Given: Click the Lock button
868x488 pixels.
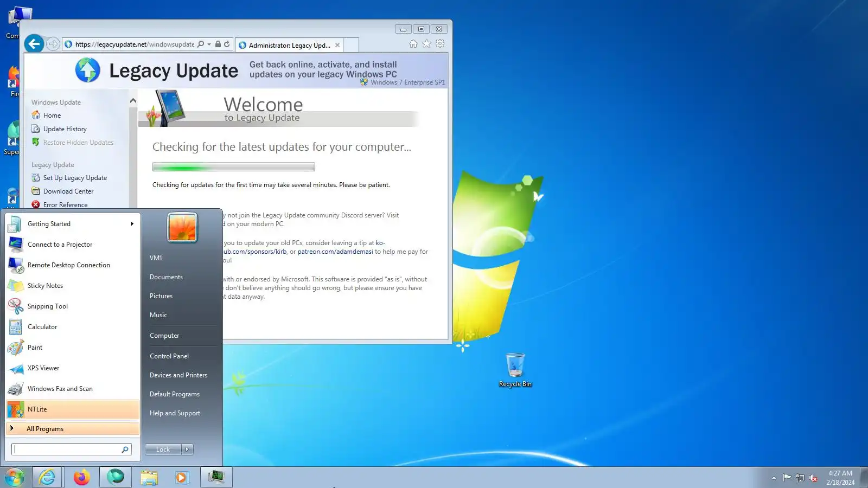Looking at the screenshot, I should coord(163,450).
